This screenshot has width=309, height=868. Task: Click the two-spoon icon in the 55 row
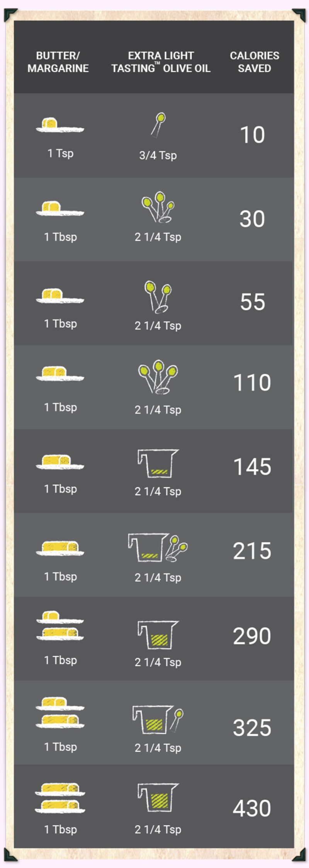pos(158,297)
